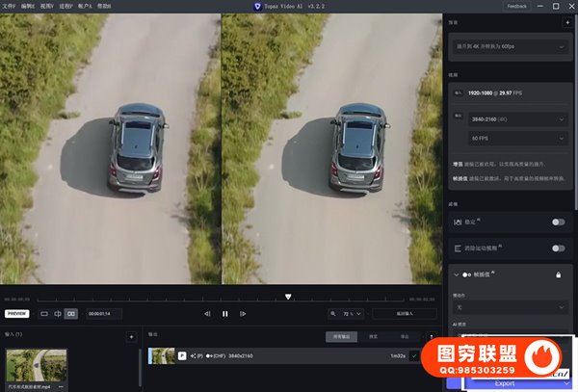
Task: Click the lock icon on frame interpolation
Action: [558, 275]
